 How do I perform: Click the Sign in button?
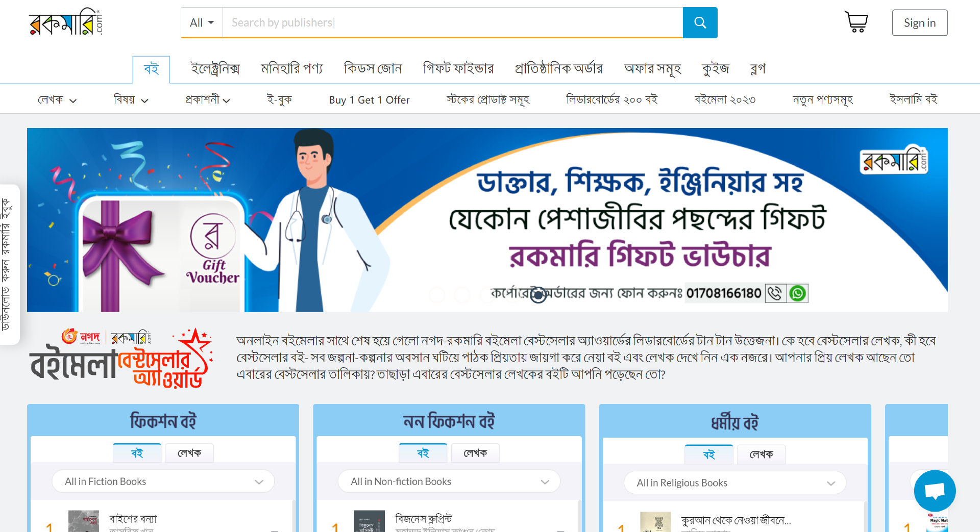tap(919, 22)
